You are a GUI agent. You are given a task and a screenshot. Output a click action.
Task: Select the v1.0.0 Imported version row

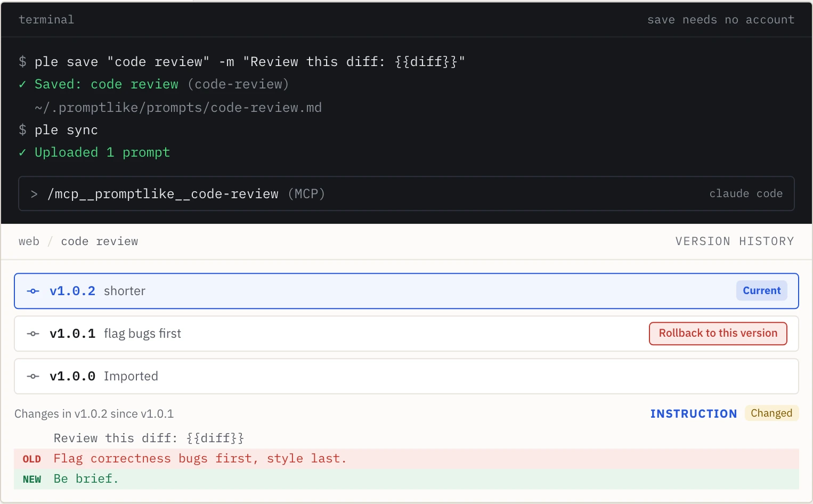tap(407, 376)
